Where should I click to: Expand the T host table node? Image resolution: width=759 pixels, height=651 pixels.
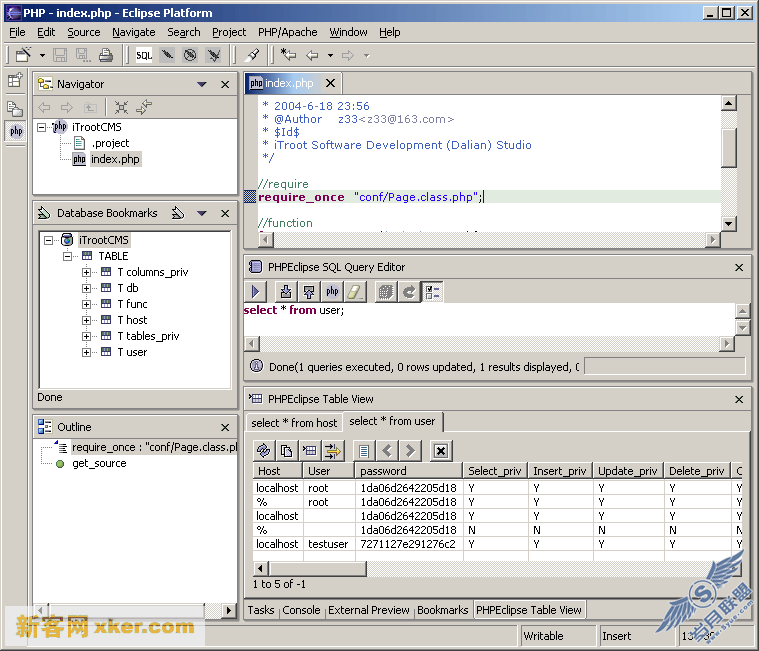point(86,320)
